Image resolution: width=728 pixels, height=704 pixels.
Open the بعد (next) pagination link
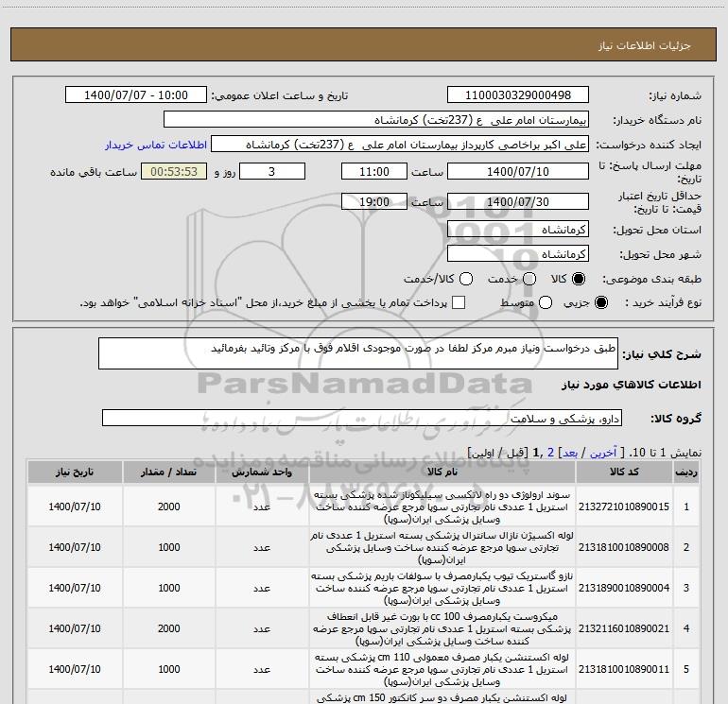(570, 453)
